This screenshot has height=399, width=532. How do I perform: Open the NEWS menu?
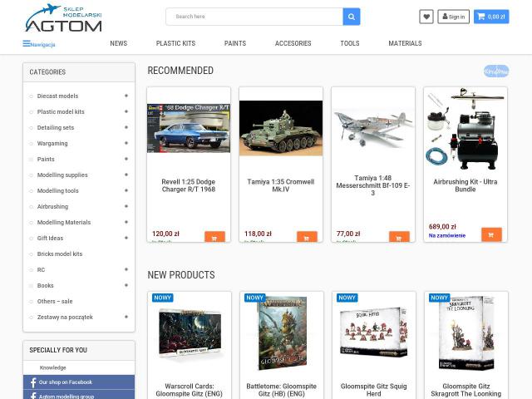click(x=118, y=43)
